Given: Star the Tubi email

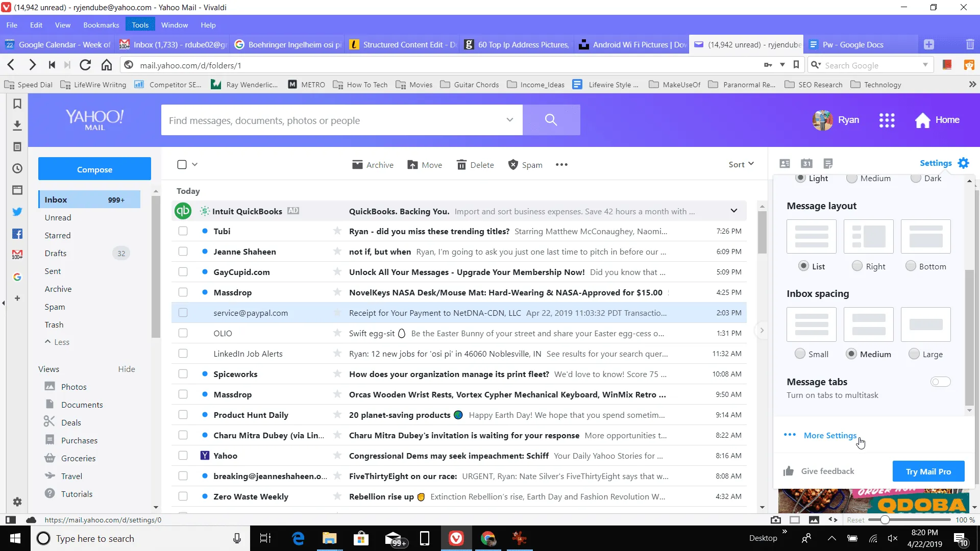Looking at the screenshot, I should click(337, 231).
